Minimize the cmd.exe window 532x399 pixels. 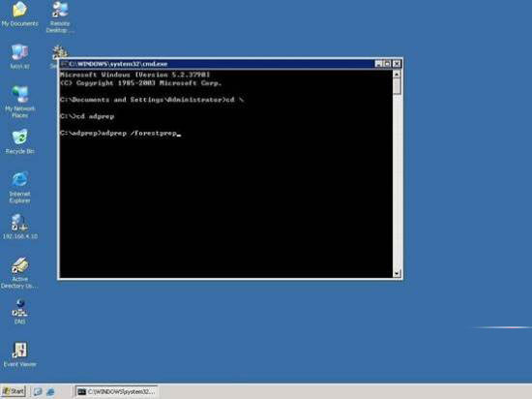point(378,64)
